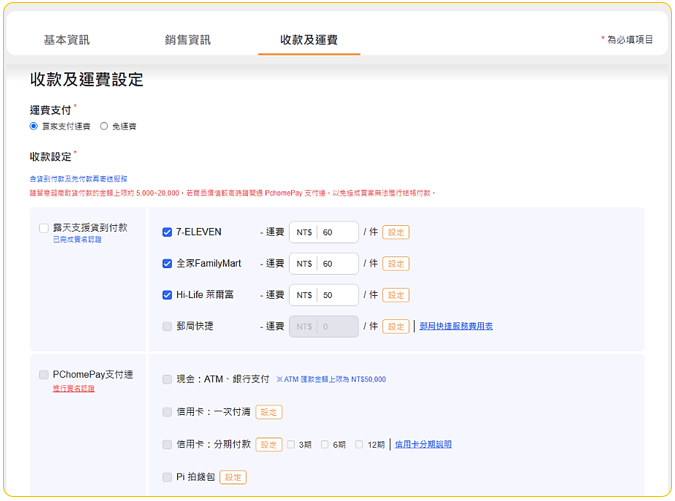Tick the PChomePay支付連 checkbox
This screenshot has width=675, height=501.
[x=44, y=375]
